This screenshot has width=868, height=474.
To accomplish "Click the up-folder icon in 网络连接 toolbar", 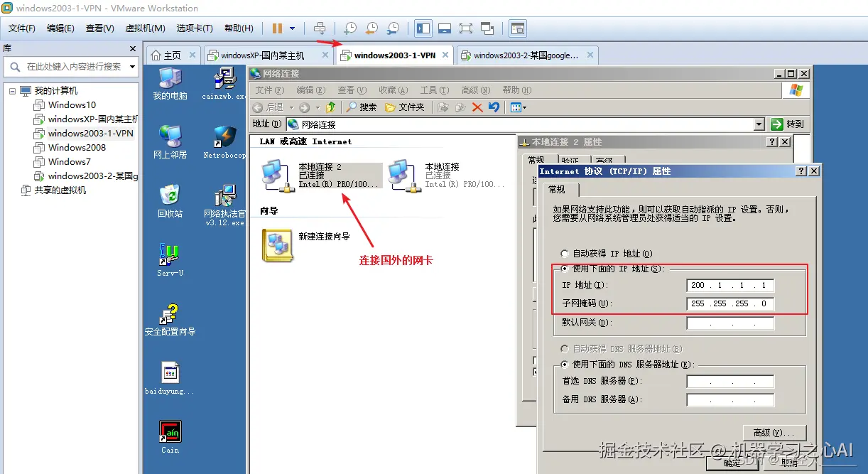I will pos(330,107).
